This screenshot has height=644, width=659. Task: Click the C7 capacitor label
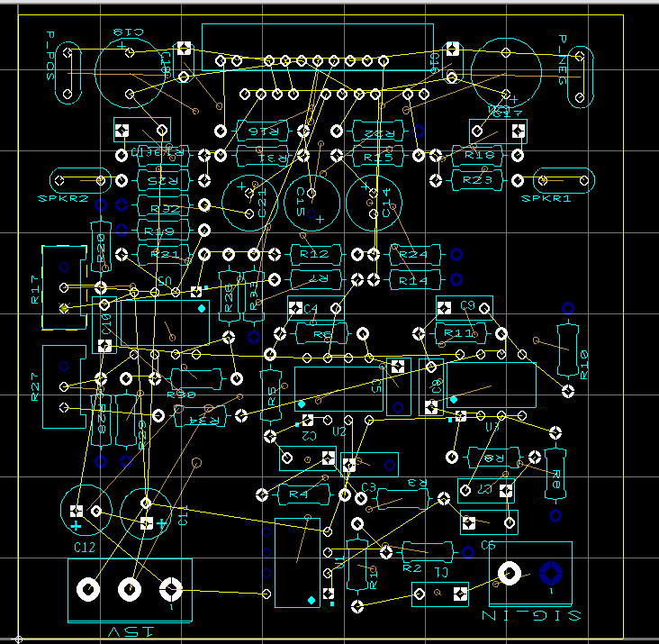[x=484, y=489]
